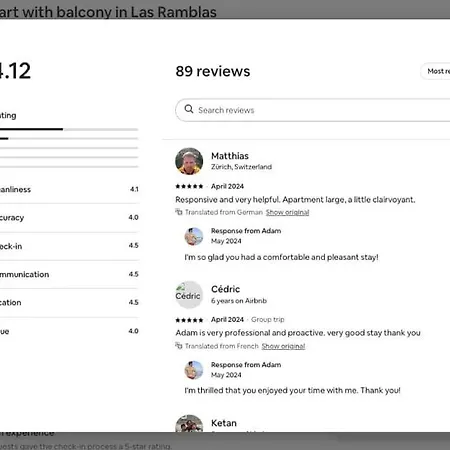The height and width of the screenshot is (450, 450).
Task: Click the Check-in rating row
Action: click(69, 246)
